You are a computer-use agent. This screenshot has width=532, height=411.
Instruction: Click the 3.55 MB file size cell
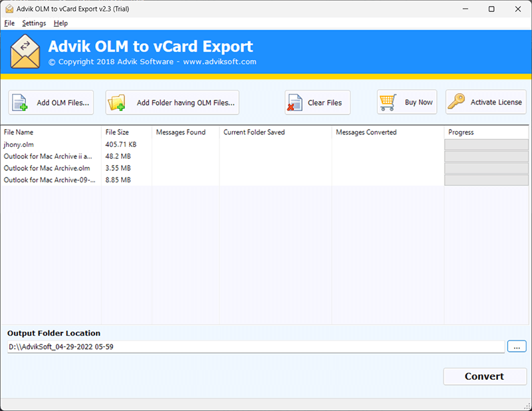click(118, 168)
